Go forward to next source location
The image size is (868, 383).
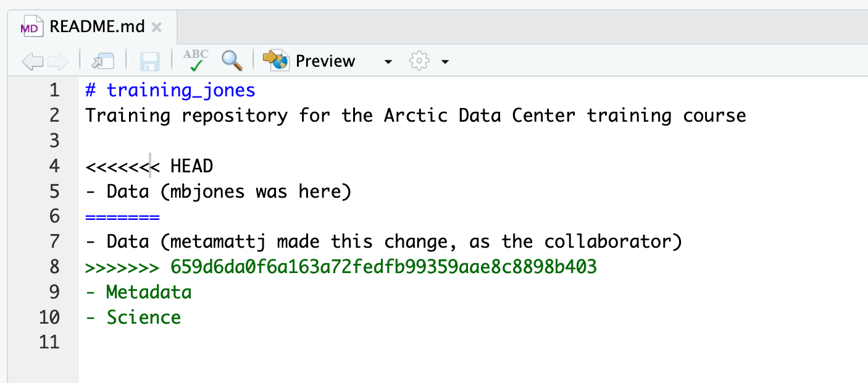click(57, 61)
